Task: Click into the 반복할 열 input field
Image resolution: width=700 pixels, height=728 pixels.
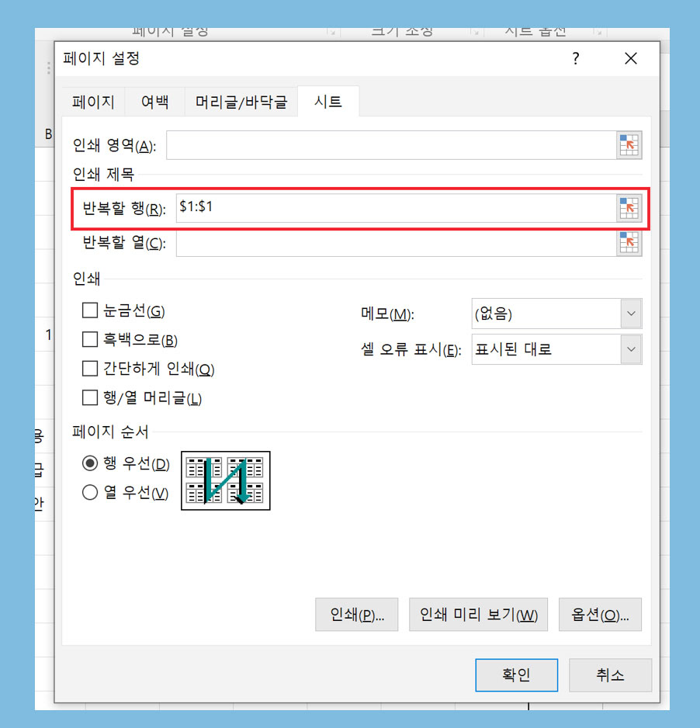Action: 396,243
